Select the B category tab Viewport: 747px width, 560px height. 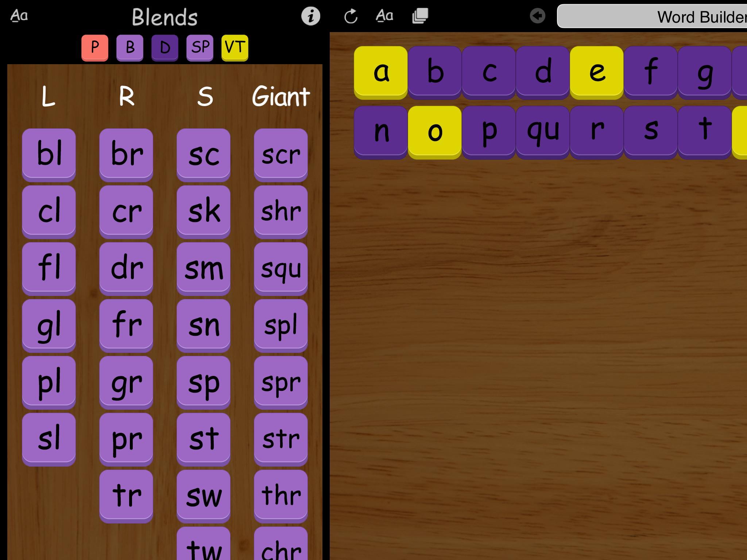[x=130, y=47]
